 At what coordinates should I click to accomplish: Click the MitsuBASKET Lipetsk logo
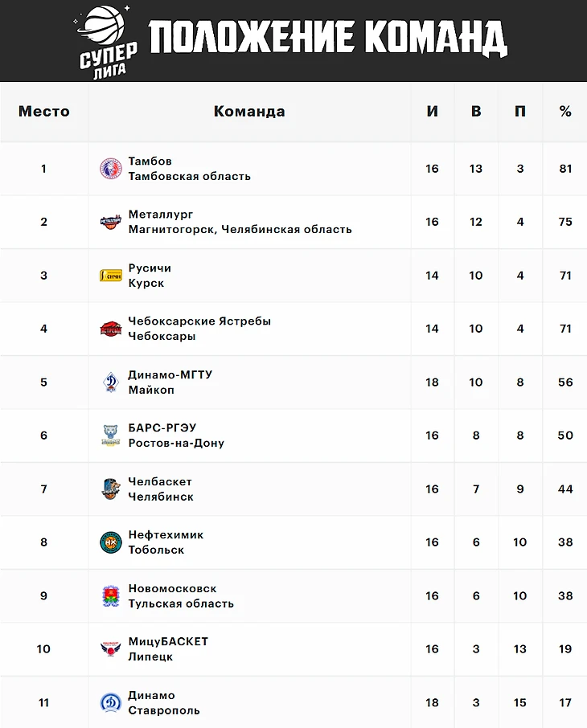[110, 649]
